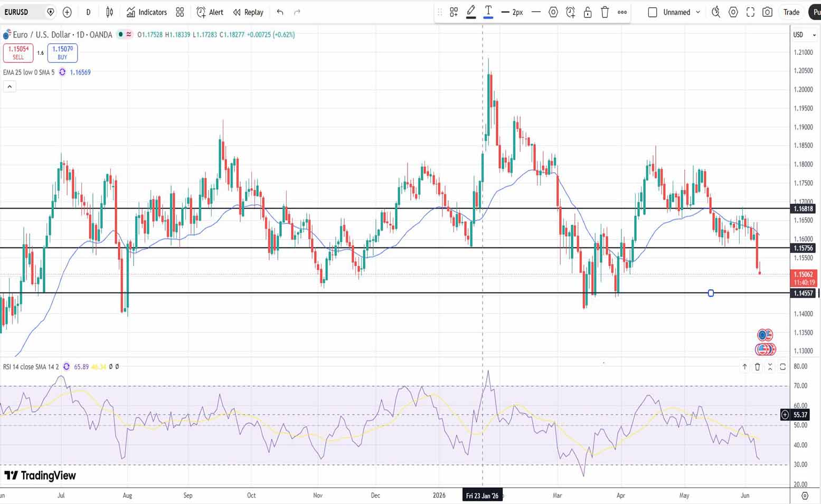Select the horizontal line's square handle at 1.14557

[x=711, y=293]
